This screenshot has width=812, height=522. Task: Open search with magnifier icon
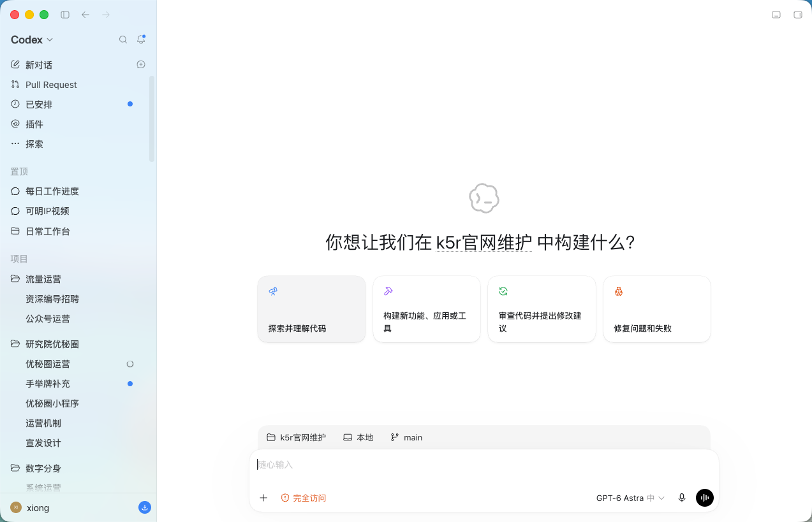tap(123, 40)
